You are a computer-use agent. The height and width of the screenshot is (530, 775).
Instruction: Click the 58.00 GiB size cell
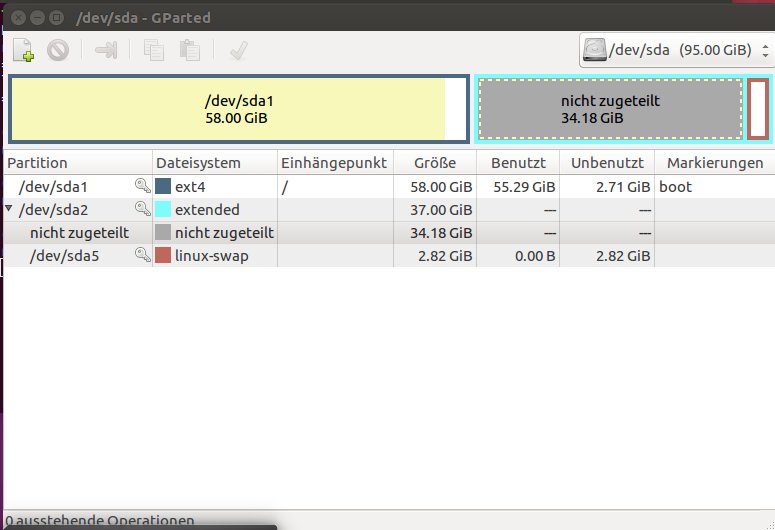[x=441, y=187]
